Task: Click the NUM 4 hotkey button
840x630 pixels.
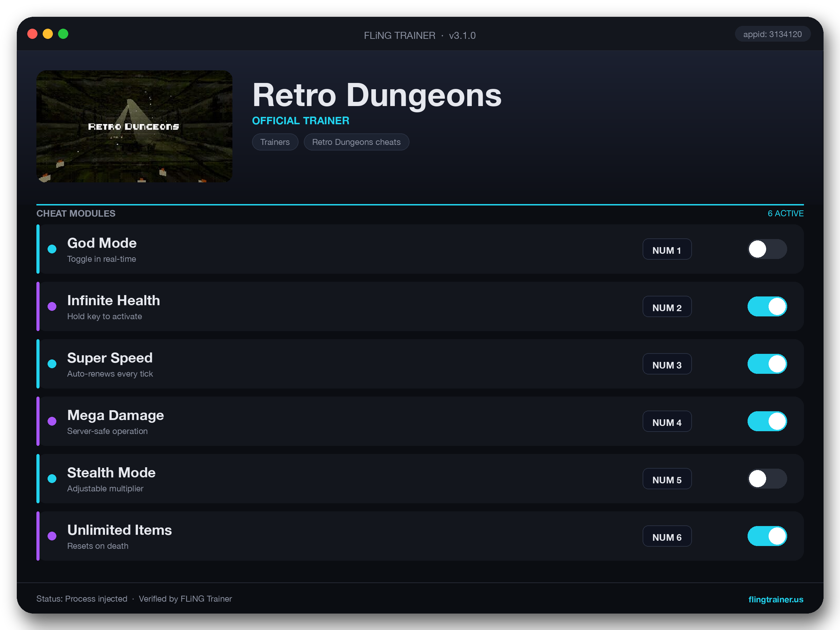Action: (x=667, y=421)
